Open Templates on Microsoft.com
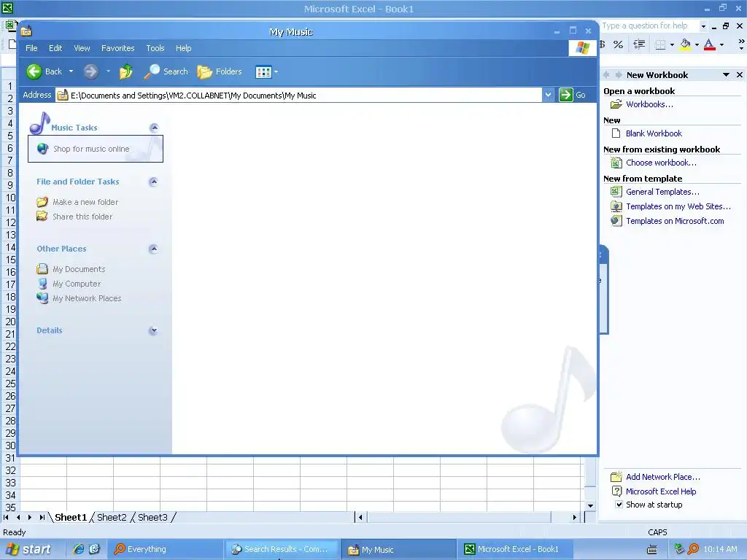747x560 pixels. pos(675,221)
